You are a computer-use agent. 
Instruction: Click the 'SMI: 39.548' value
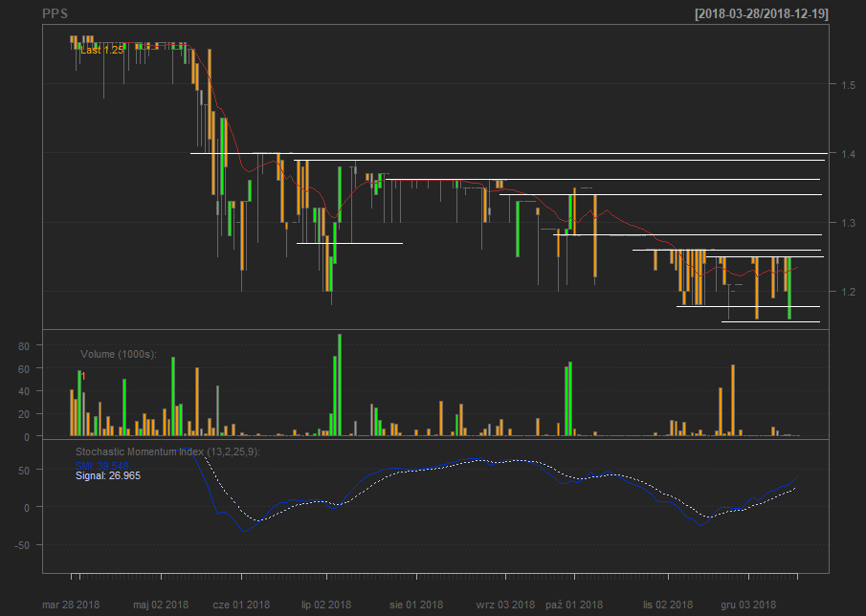click(102, 467)
